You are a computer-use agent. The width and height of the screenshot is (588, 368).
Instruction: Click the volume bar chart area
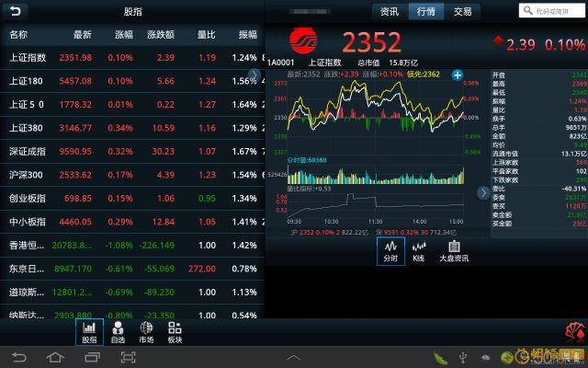(376, 175)
